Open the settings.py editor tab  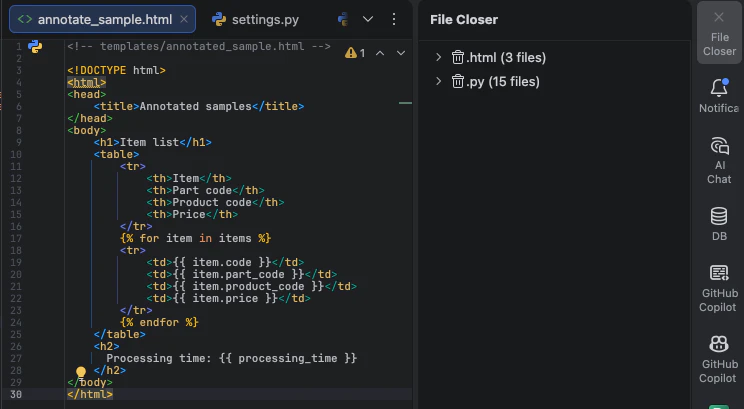tap(255, 19)
